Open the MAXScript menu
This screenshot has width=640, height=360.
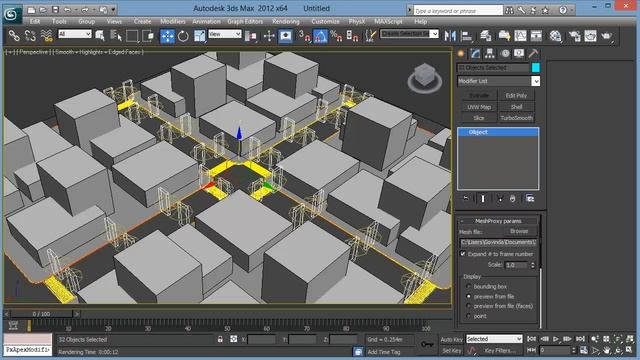click(388, 21)
